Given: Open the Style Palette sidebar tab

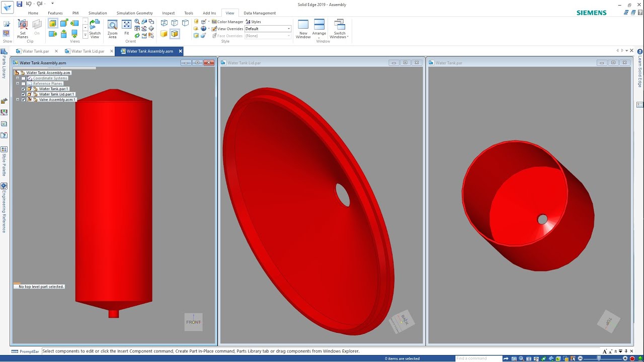Looking at the screenshot, I should (x=4, y=162).
